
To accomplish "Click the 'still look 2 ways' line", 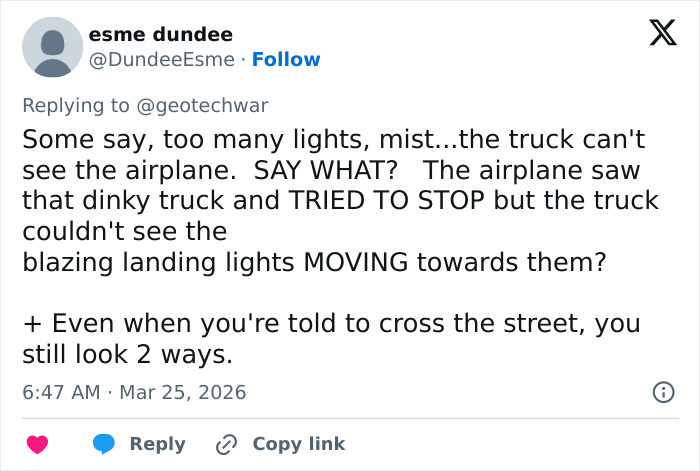I will 127,354.
